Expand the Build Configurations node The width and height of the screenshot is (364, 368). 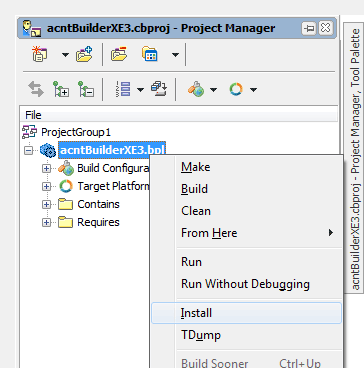(x=46, y=169)
